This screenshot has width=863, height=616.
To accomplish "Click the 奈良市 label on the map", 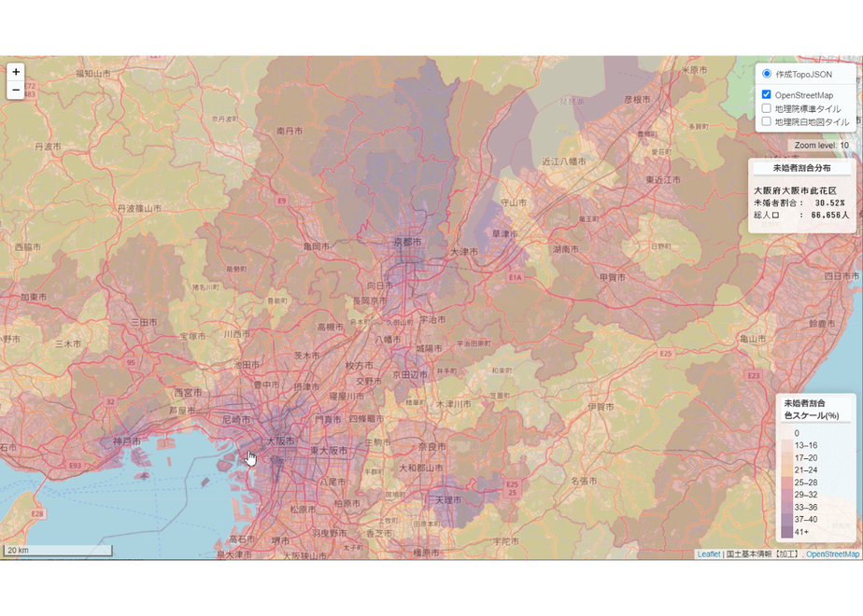I will click(432, 446).
